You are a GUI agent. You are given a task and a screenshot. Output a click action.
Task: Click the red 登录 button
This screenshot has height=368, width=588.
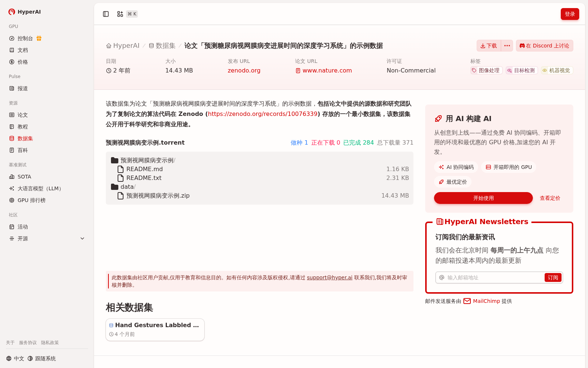570,14
